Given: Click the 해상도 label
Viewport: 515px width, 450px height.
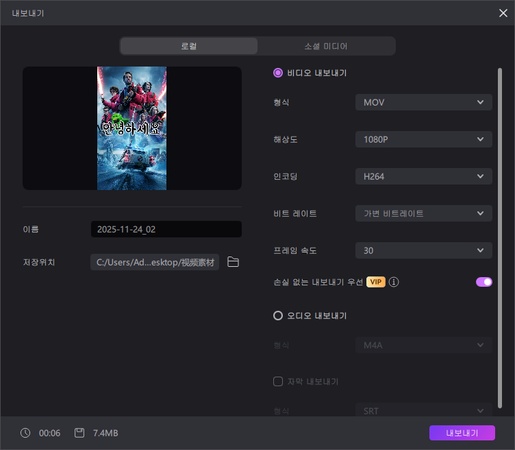Looking at the screenshot, I should (x=285, y=139).
